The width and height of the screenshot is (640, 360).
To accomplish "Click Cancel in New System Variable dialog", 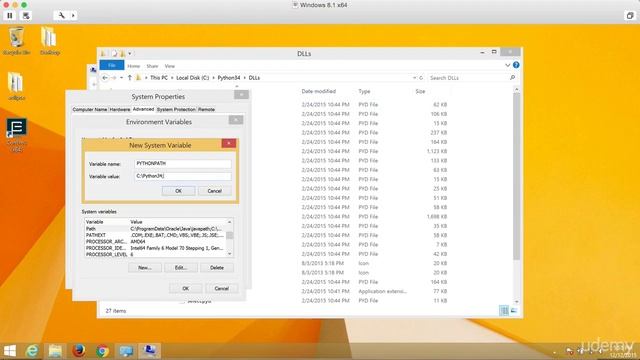I will pos(214,191).
